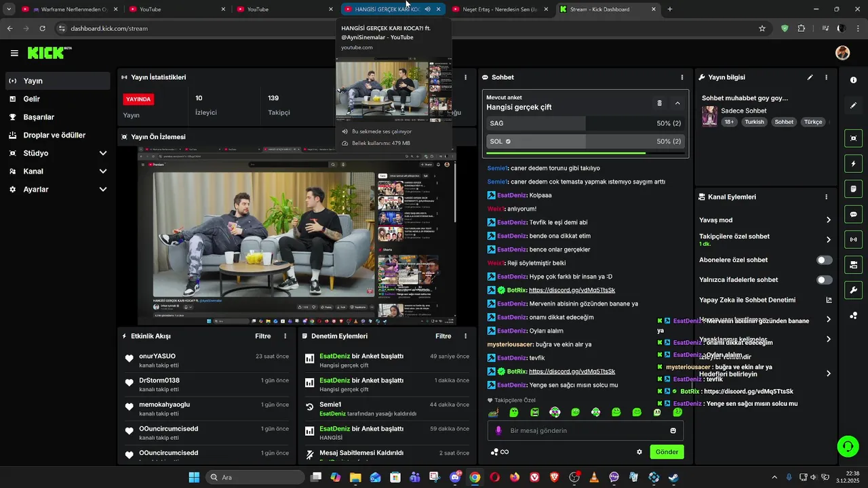This screenshot has width=868, height=488.
Task: Toggle Yalnızca ifadelerle sohbet switch
Action: click(824, 280)
